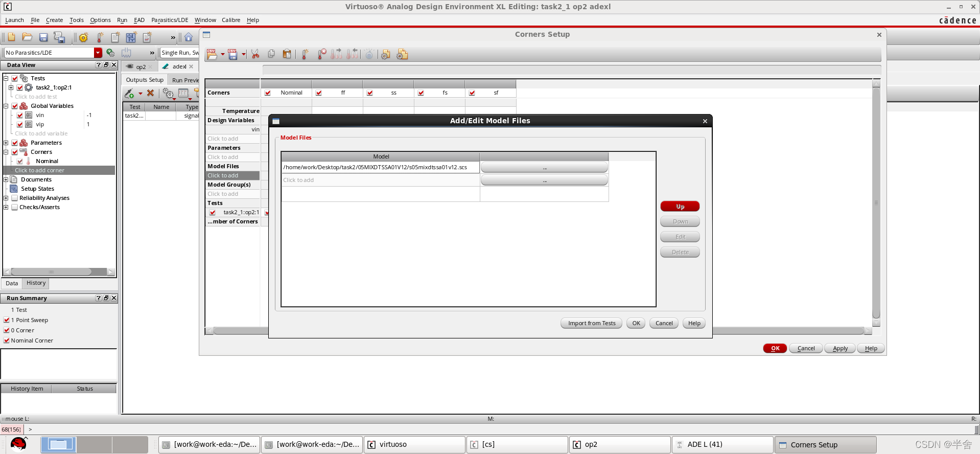Click the new plot document icon in main toolbar
Screen dimensions: 980x454
(x=147, y=37)
